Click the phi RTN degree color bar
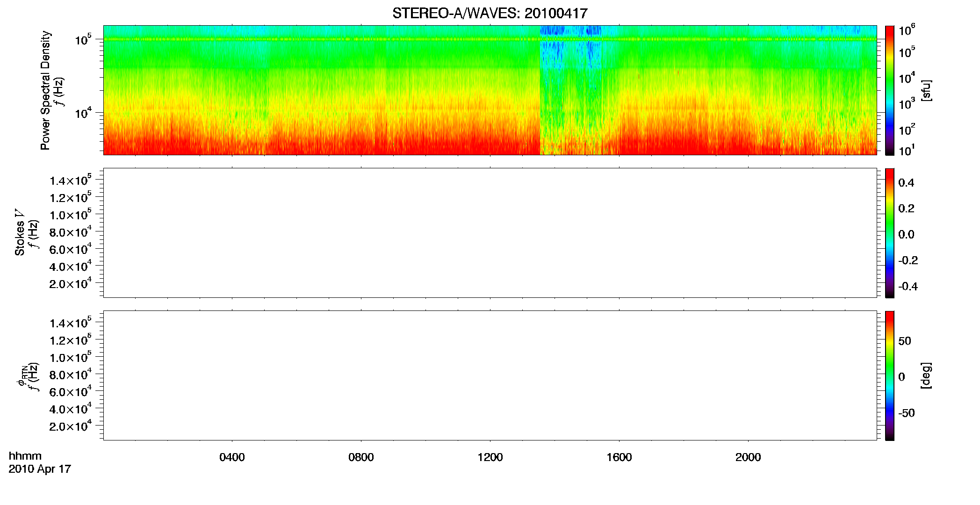980x505 pixels. coord(889,375)
